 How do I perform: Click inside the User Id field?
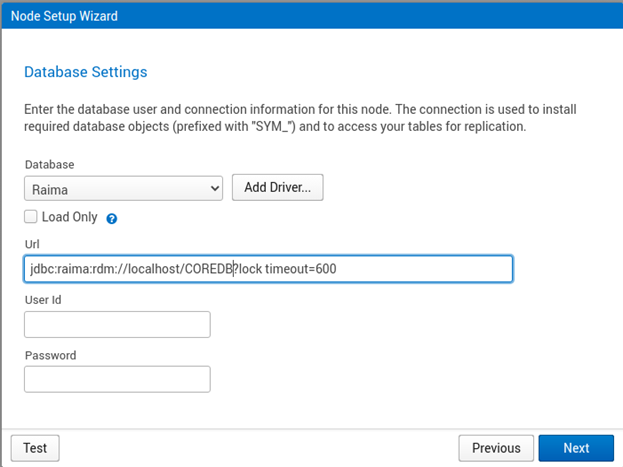point(117,324)
